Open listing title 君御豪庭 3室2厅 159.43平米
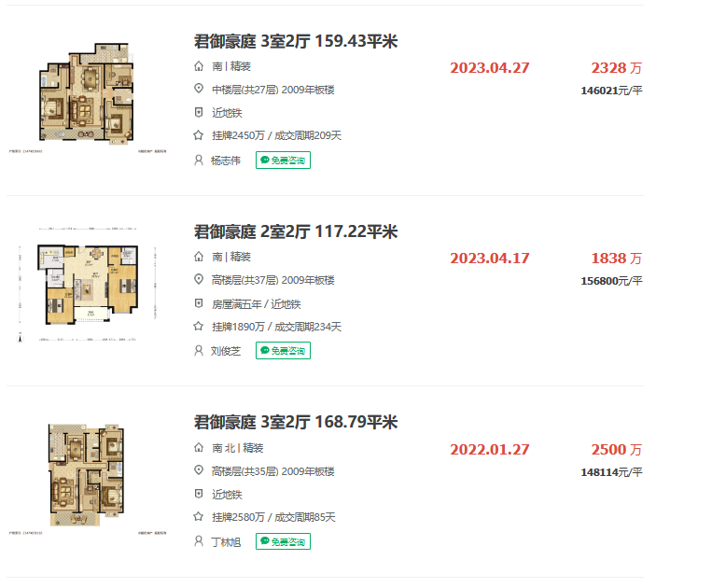 pos(296,41)
